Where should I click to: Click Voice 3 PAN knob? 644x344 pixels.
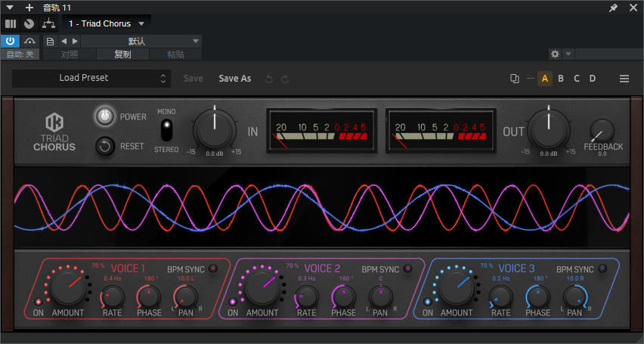tap(575, 298)
